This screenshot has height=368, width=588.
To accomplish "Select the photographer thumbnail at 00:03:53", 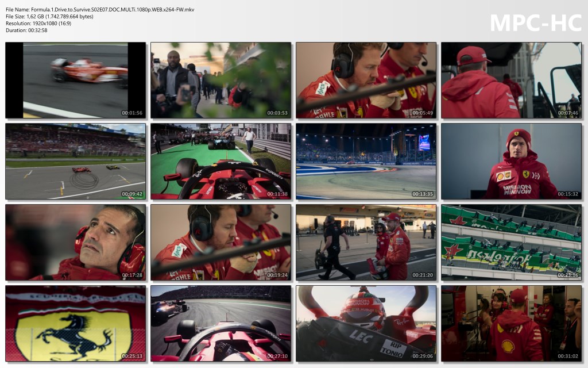I will pyautogui.click(x=220, y=80).
